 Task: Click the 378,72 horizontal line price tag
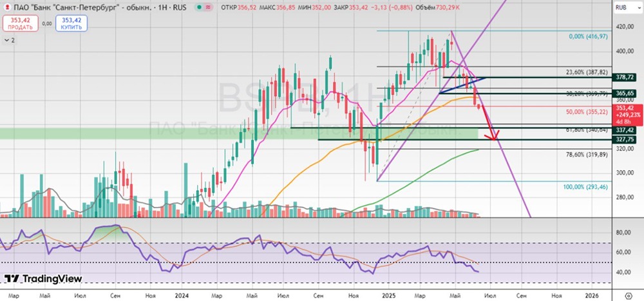pyautogui.click(x=625, y=77)
